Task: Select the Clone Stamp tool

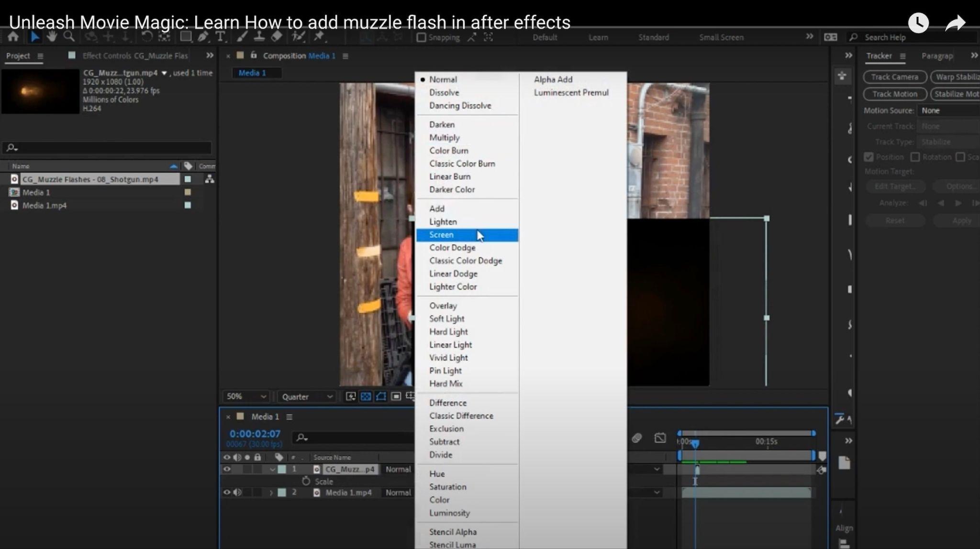Action: (259, 37)
